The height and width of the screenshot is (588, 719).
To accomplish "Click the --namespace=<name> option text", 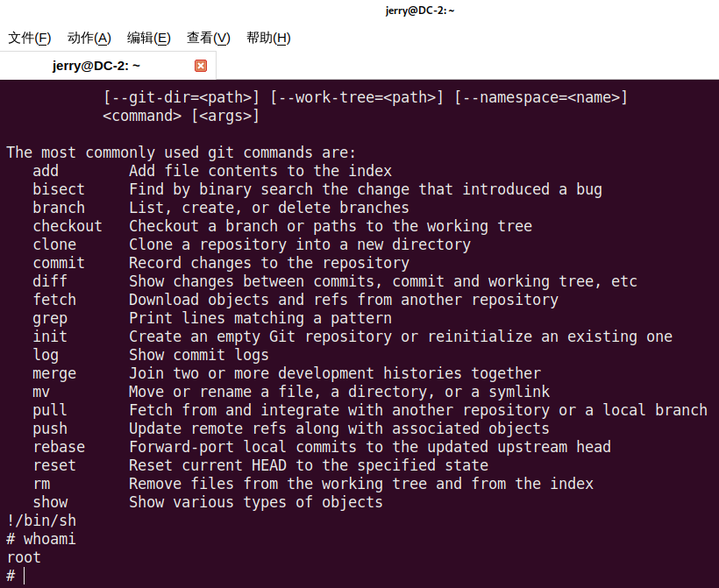I will 540,97.
